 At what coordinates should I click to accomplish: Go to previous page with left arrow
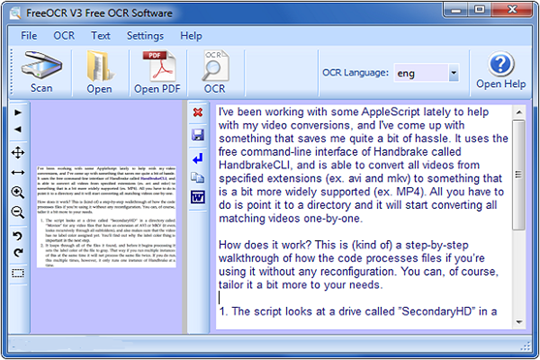18,129
